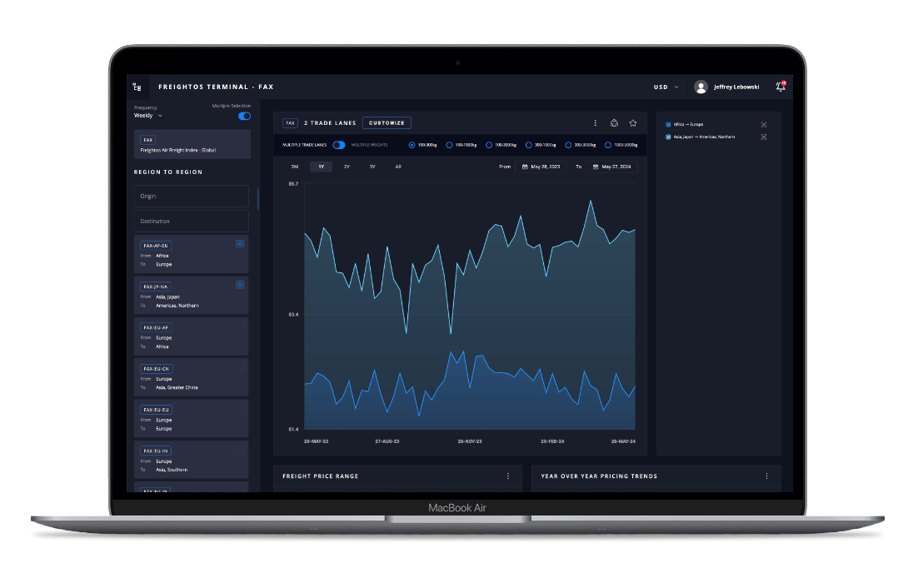Screen dimensions: 918x588
Task: Switch chart range to 2Y tab
Action: pos(347,167)
